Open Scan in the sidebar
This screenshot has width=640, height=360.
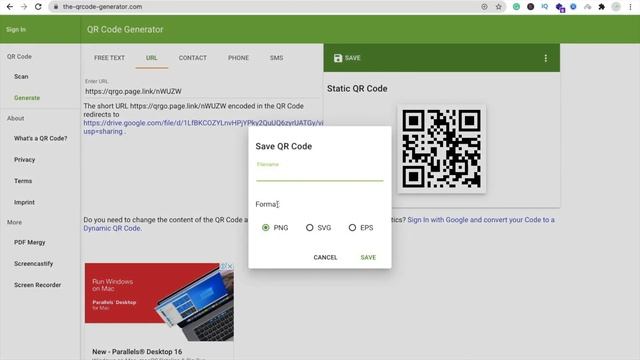(x=21, y=76)
